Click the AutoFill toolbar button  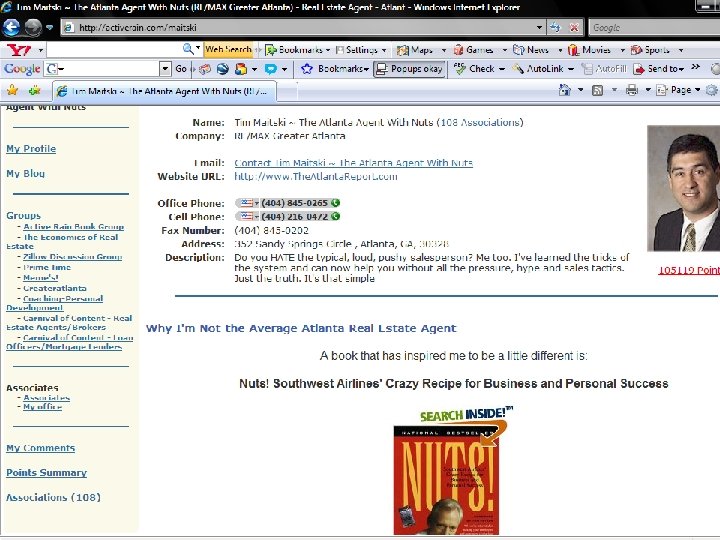click(x=604, y=69)
